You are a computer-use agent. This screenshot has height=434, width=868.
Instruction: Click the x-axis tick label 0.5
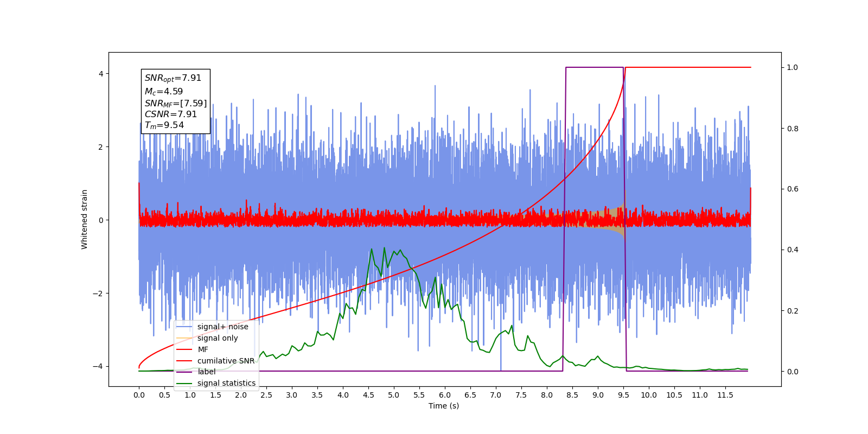[x=164, y=395]
